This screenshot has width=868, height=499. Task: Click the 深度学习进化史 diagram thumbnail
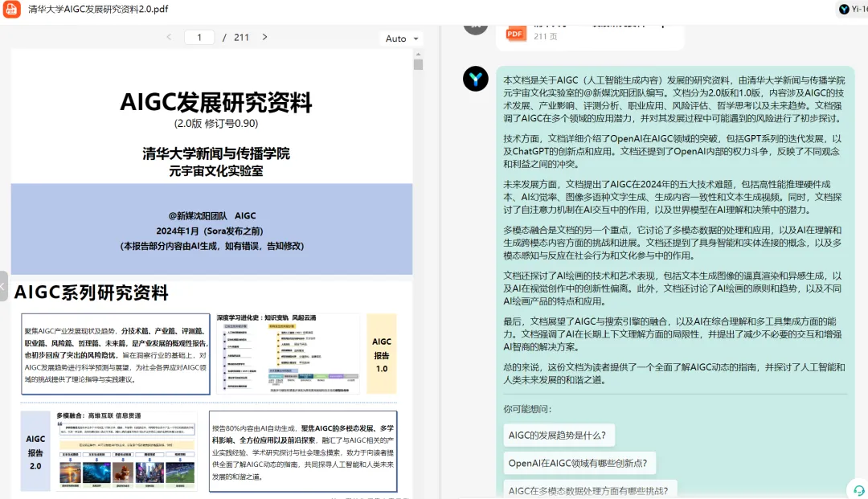tap(288, 353)
